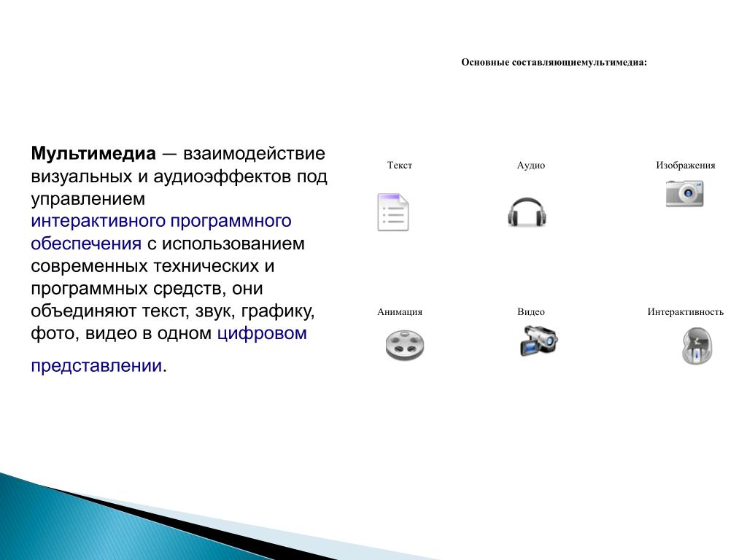747x560 pixels.
Task: Click the headphones icon under Аудио
Action: (x=527, y=212)
